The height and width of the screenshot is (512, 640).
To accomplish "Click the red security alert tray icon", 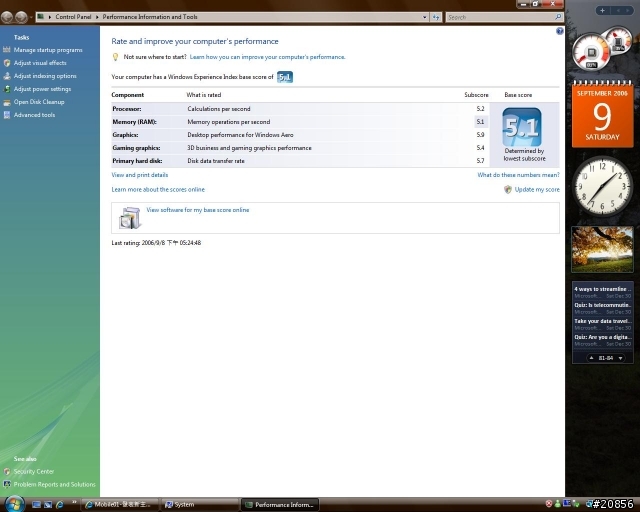I will coord(549,504).
